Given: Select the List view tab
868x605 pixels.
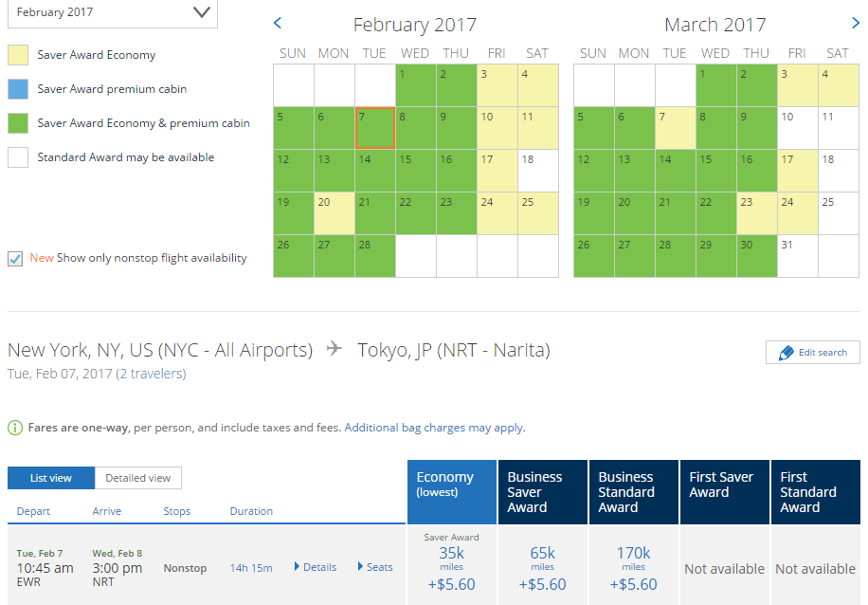Looking at the screenshot, I should click(x=52, y=478).
